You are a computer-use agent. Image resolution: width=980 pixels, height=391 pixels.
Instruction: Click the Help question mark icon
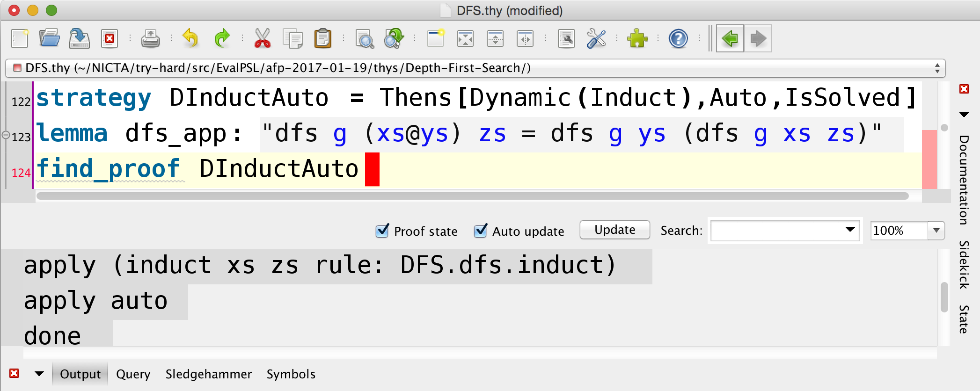(x=678, y=38)
